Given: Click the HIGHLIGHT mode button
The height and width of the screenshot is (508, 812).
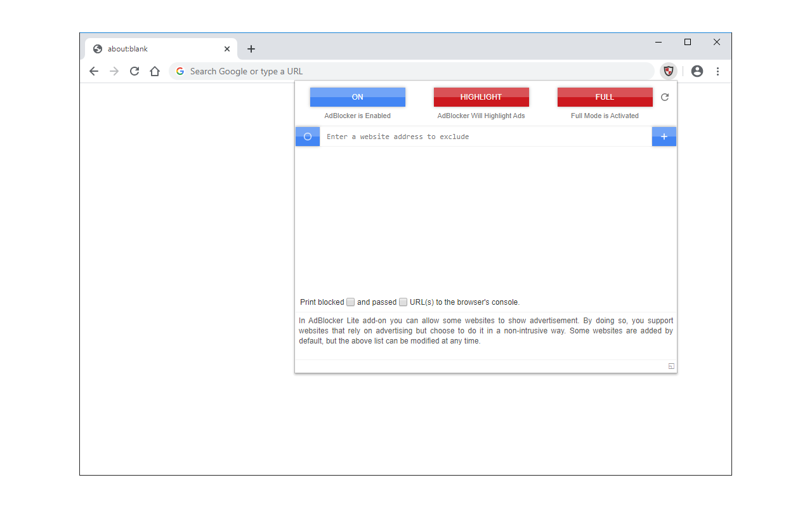Looking at the screenshot, I should [x=481, y=97].
